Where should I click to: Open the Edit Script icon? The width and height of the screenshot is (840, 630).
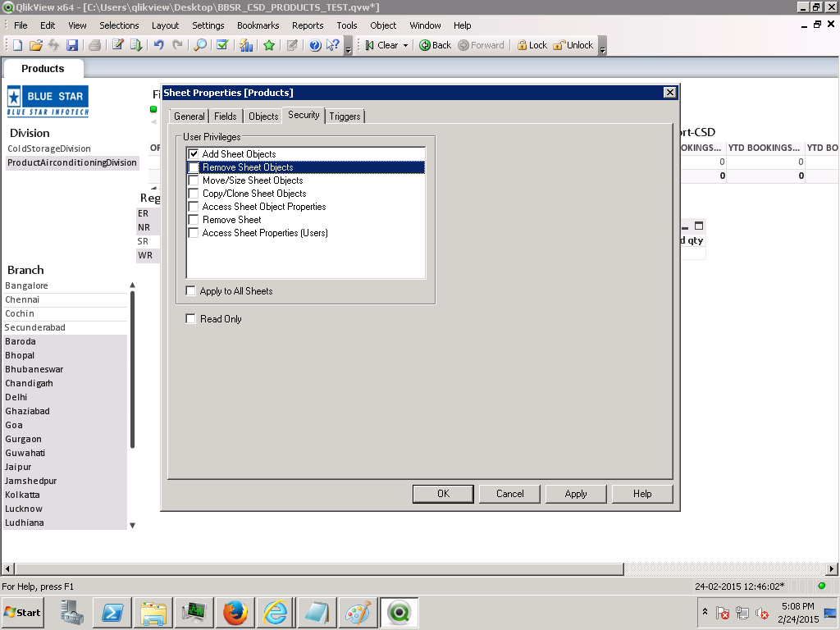(118, 46)
